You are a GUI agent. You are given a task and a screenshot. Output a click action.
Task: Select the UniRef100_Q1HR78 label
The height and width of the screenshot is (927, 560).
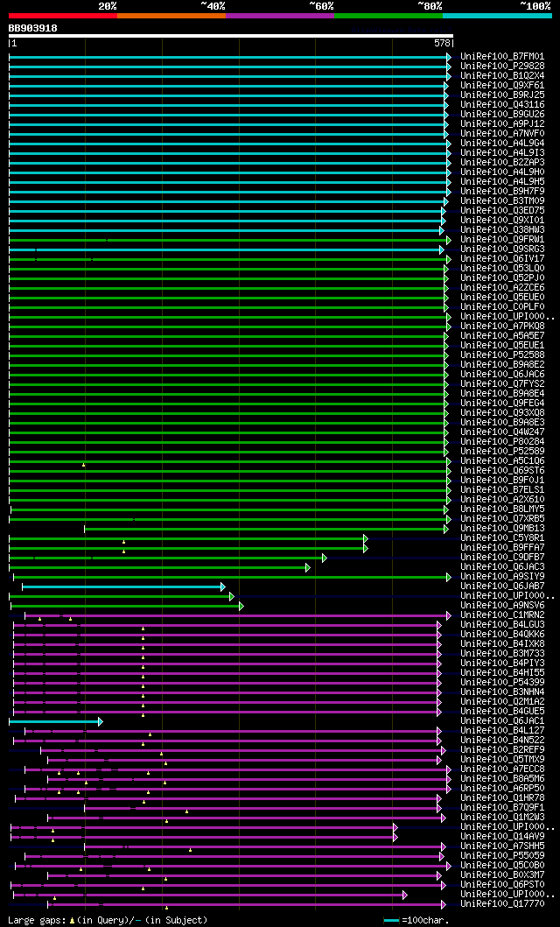coord(502,798)
